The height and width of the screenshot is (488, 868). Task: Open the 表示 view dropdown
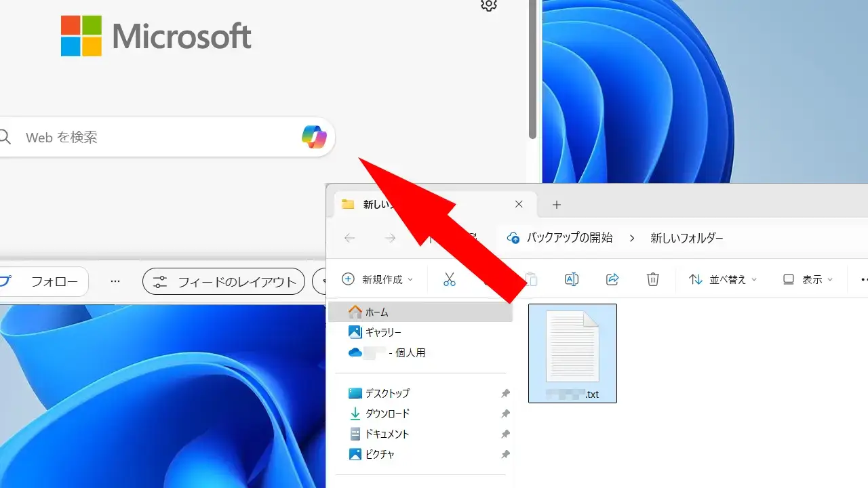[x=808, y=279]
